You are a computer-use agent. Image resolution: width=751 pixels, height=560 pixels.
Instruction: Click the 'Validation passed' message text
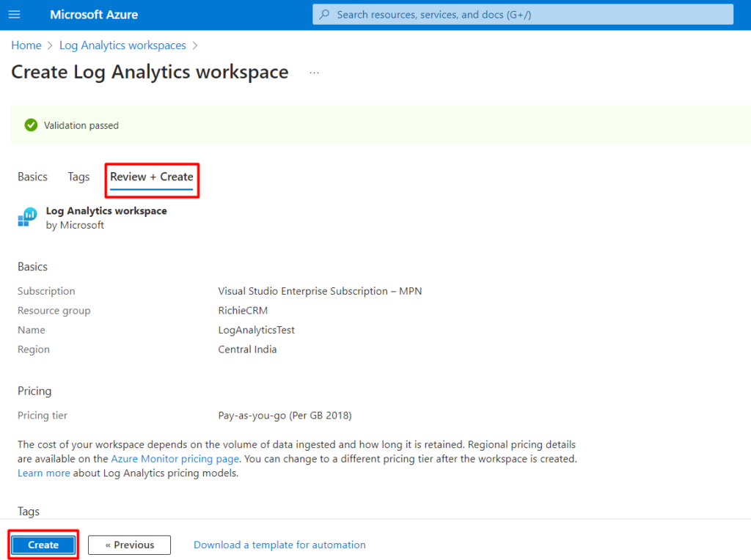[x=81, y=125]
